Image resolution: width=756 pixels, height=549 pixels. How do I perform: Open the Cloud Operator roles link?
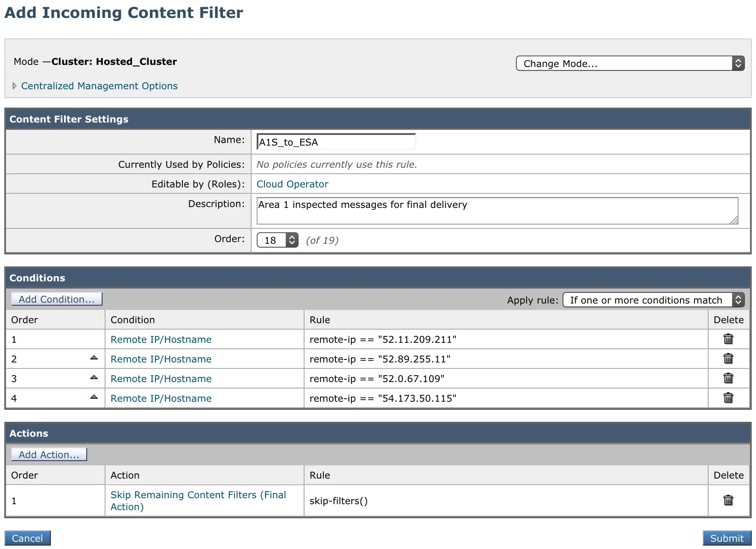coord(292,184)
